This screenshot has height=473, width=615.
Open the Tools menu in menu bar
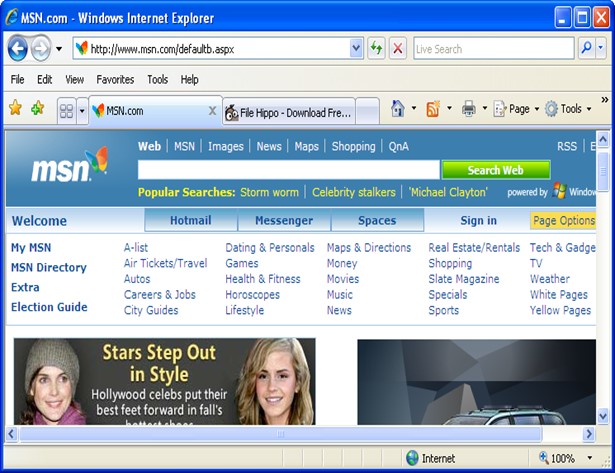click(158, 80)
